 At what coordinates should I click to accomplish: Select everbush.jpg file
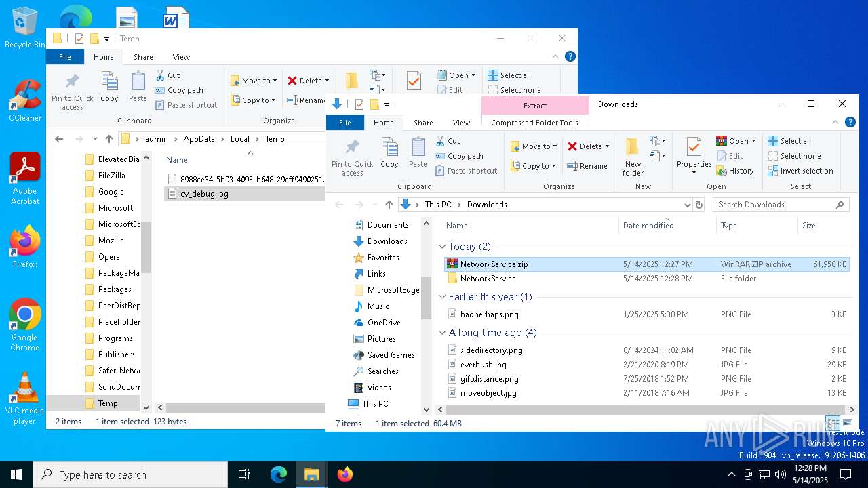coord(647,365)
